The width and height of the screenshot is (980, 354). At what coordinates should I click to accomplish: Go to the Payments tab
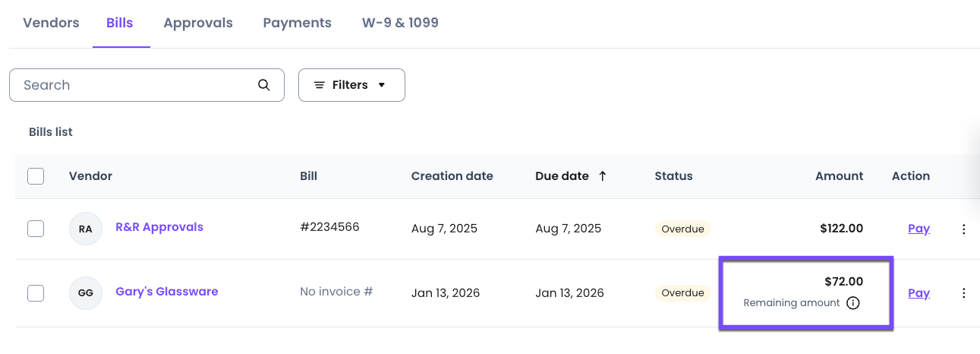coord(297,23)
